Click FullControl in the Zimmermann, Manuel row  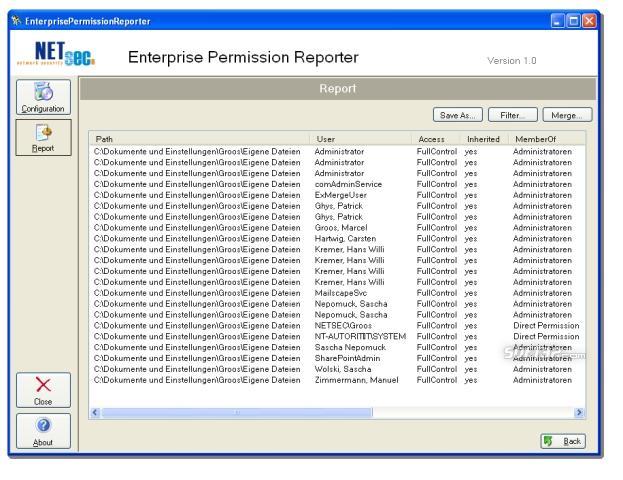437,380
